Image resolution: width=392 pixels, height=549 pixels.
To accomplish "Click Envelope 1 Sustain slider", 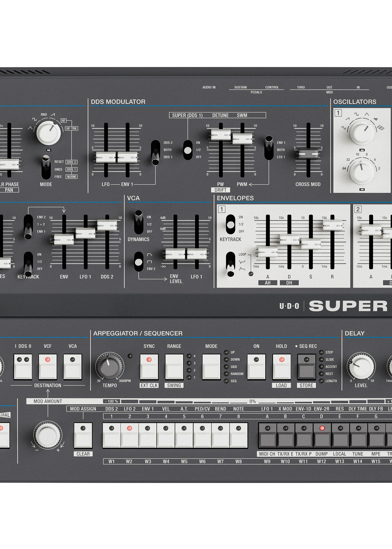I will [311, 243].
